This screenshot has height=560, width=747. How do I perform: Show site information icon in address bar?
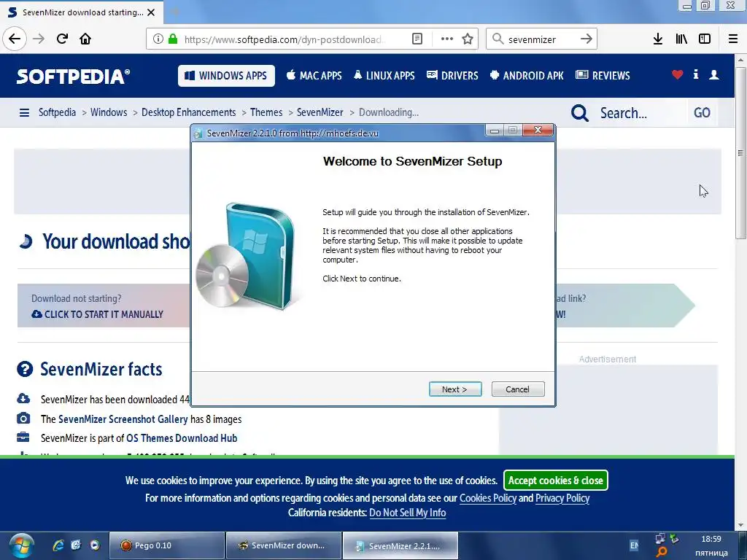tap(158, 39)
